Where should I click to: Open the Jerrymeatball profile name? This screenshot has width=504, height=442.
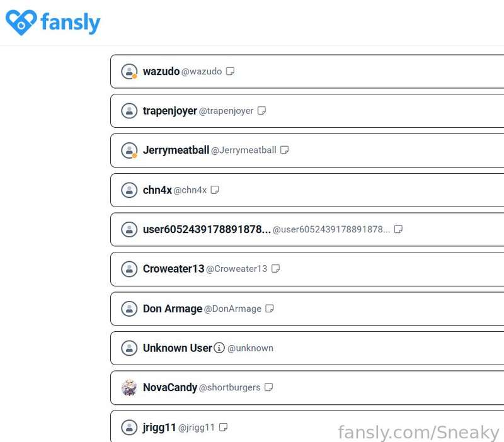[x=176, y=150]
